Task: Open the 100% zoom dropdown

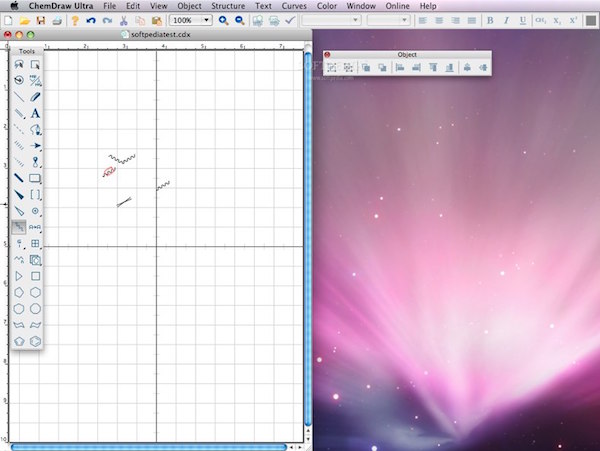Action: pyautogui.click(x=190, y=20)
